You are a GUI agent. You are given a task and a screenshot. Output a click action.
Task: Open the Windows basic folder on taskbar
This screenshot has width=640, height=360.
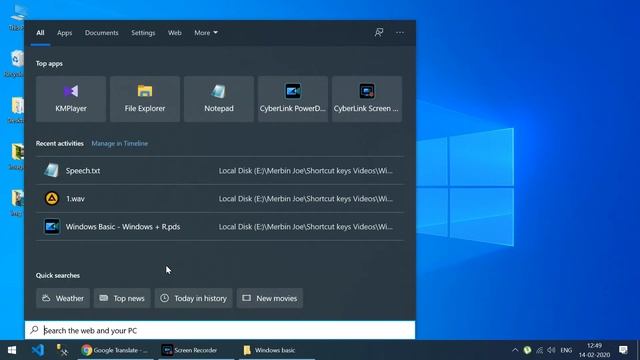tap(277, 350)
